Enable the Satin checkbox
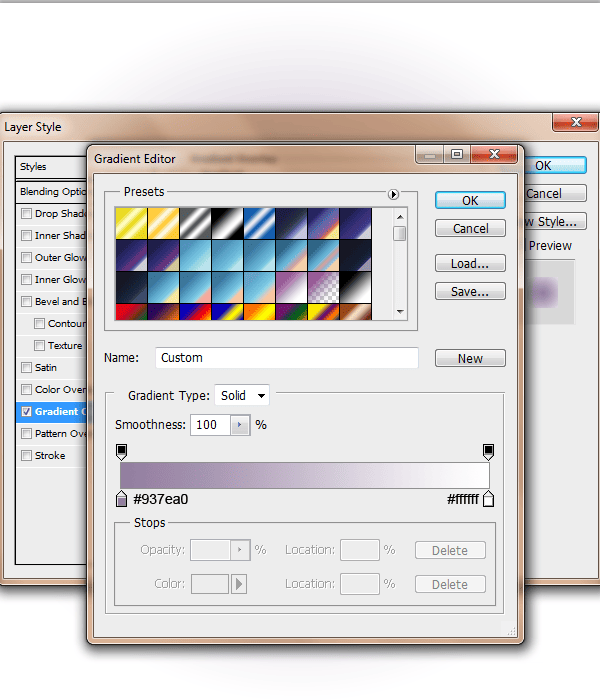Viewport: 600px width, 700px height. tap(26, 367)
